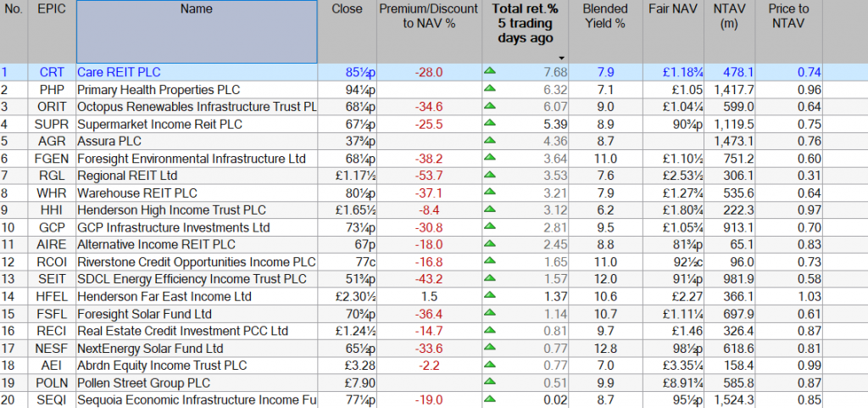The height and width of the screenshot is (408, 868).
Task: Select the Assura PLC name
Action: (x=109, y=141)
